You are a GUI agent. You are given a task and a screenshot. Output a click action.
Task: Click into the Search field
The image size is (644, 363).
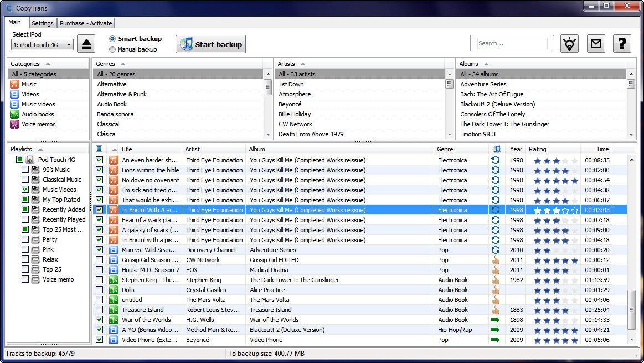[x=512, y=43]
